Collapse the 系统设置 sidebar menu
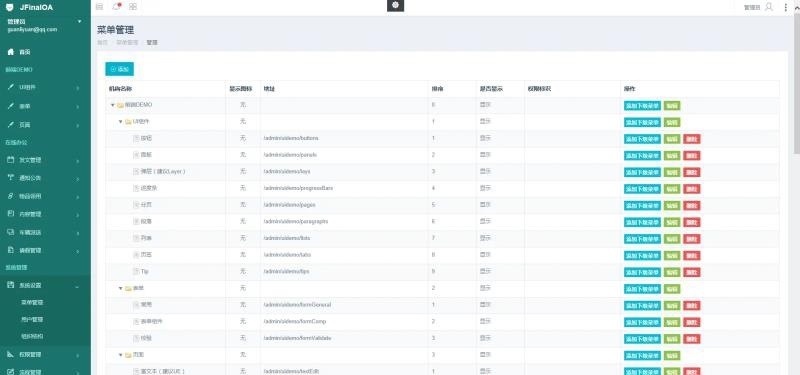The height and width of the screenshot is (375, 800). [x=45, y=286]
